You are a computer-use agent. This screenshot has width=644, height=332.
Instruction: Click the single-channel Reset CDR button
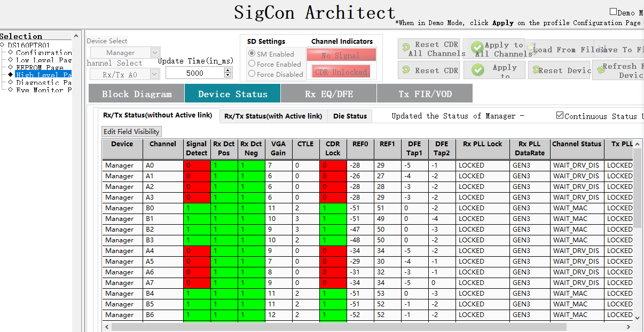(x=429, y=70)
